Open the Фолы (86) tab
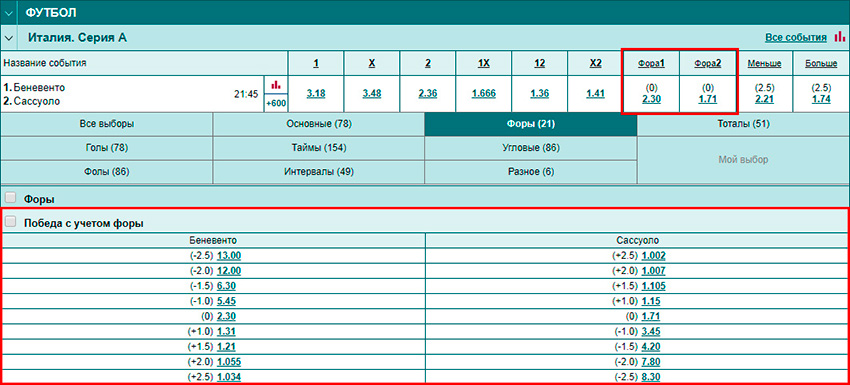The image size is (850, 385). [x=107, y=172]
